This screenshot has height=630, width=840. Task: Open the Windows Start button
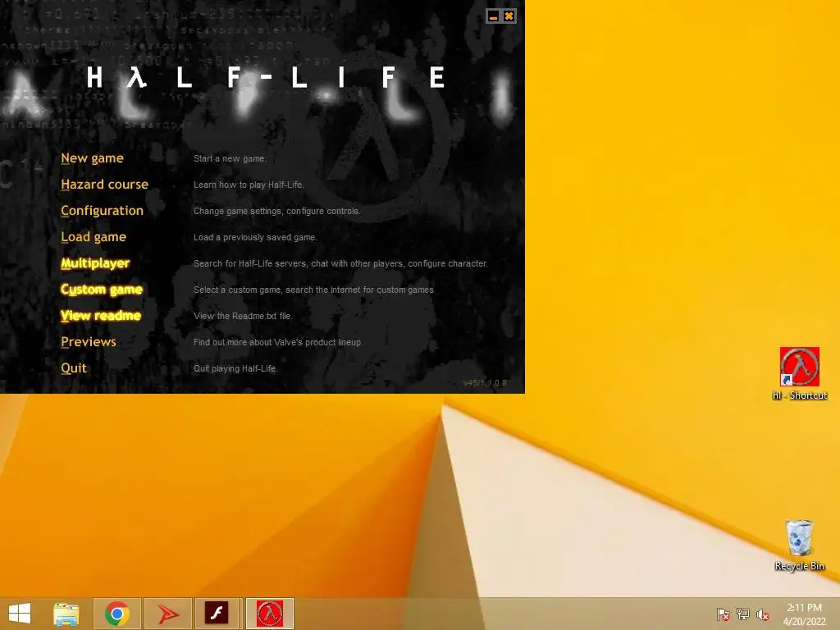coord(20,614)
